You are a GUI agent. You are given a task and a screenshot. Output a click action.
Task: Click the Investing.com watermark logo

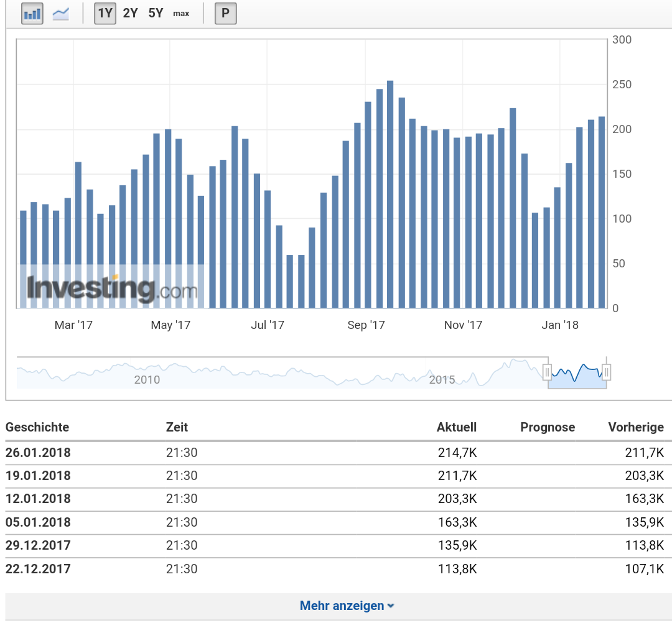tap(112, 290)
